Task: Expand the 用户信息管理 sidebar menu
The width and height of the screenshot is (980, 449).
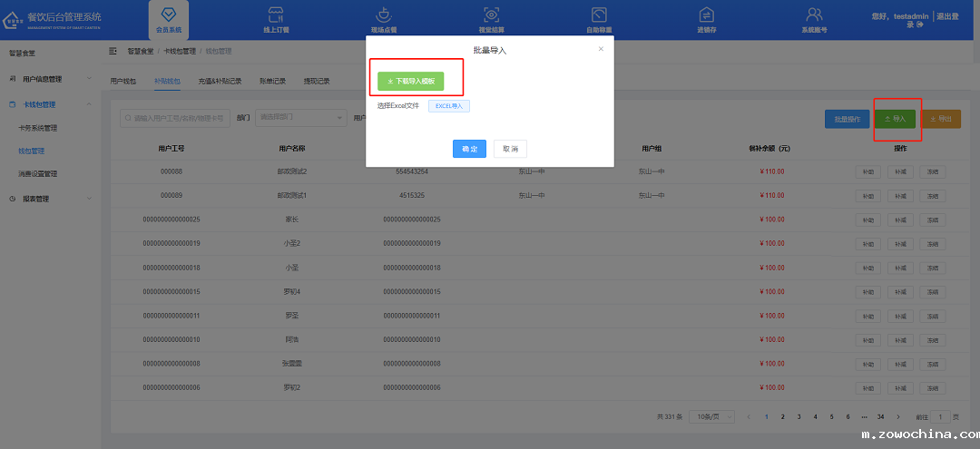Action: 51,79
